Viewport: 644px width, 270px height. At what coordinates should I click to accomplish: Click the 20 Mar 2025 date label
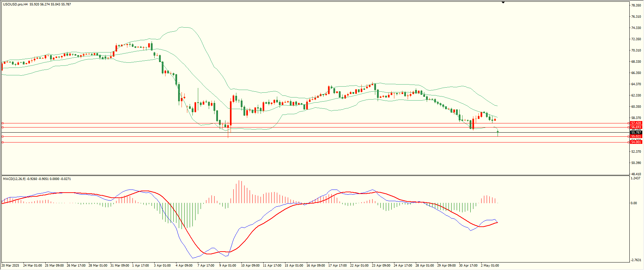click(10, 265)
